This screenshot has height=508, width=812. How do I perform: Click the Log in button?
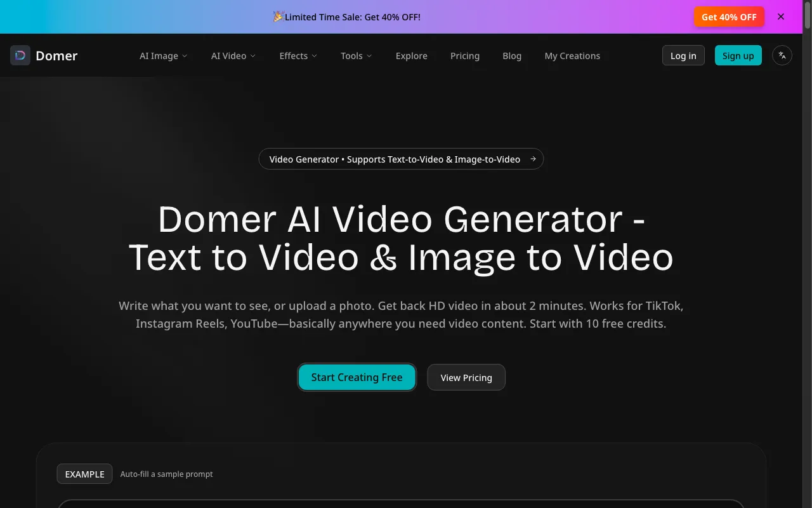(683, 55)
